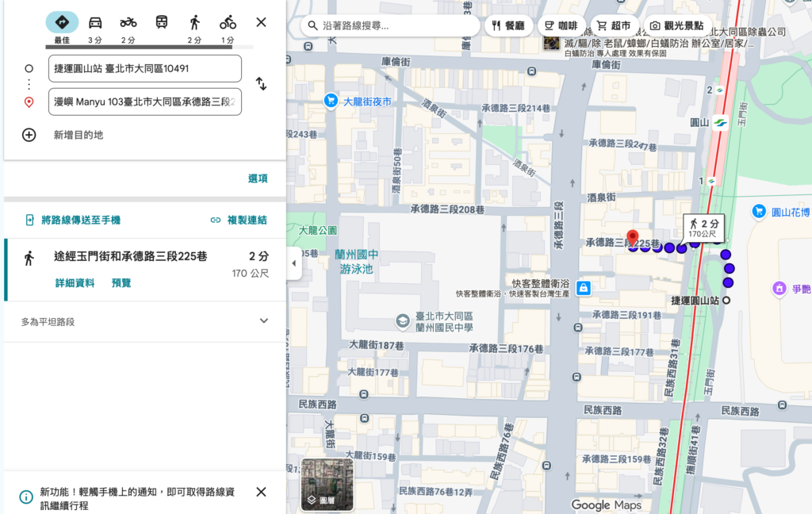
Task: Collapse the side panel with the arrow tab
Action: click(294, 263)
